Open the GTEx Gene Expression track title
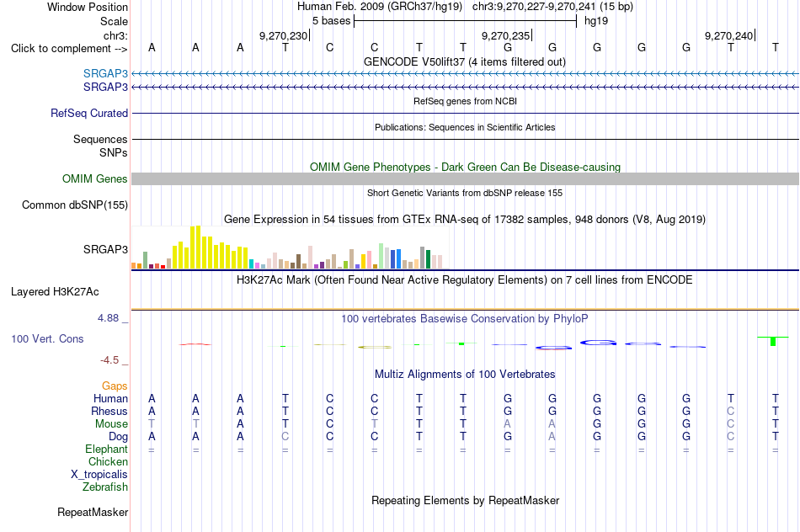This screenshot has height=532, width=800. [x=465, y=220]
